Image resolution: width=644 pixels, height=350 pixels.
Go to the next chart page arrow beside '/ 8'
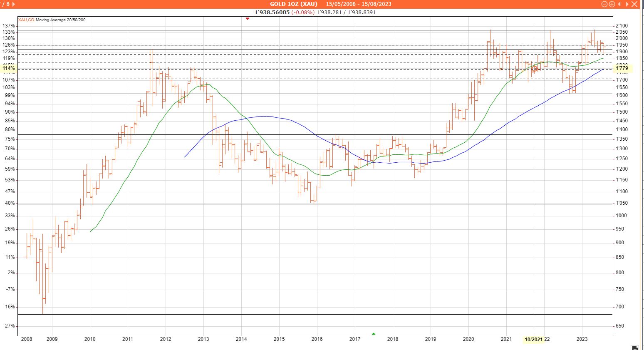14,4
